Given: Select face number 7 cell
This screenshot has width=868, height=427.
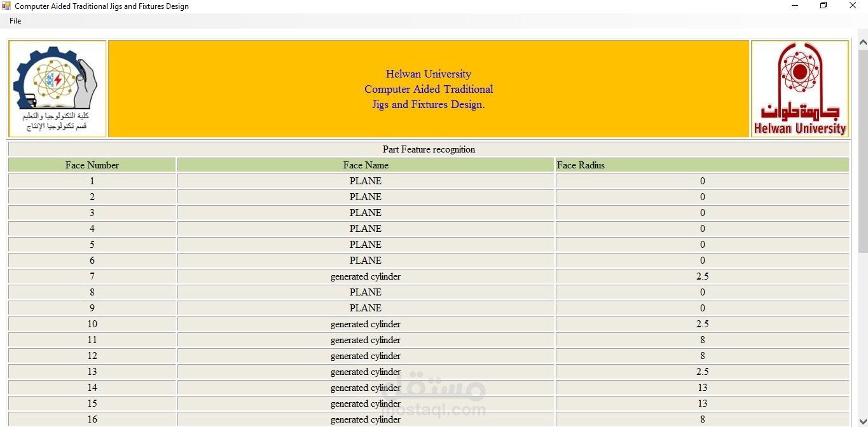Looking at the screenshot, I should pyautogui.click(x=92, y=276).
